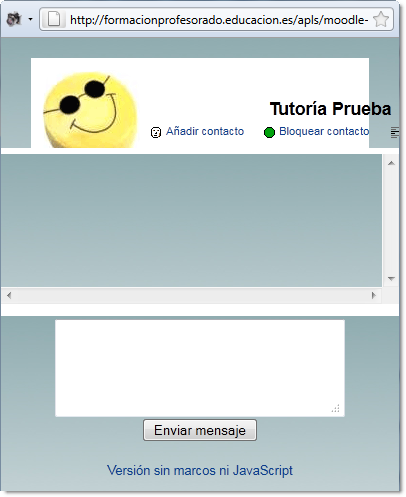Click the horizontal scrollbar track under the conversation pane

coord(191,295)
